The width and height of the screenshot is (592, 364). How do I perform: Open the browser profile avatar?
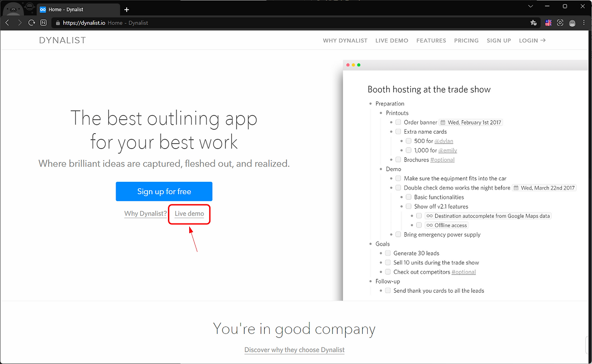tap(572, 23)
